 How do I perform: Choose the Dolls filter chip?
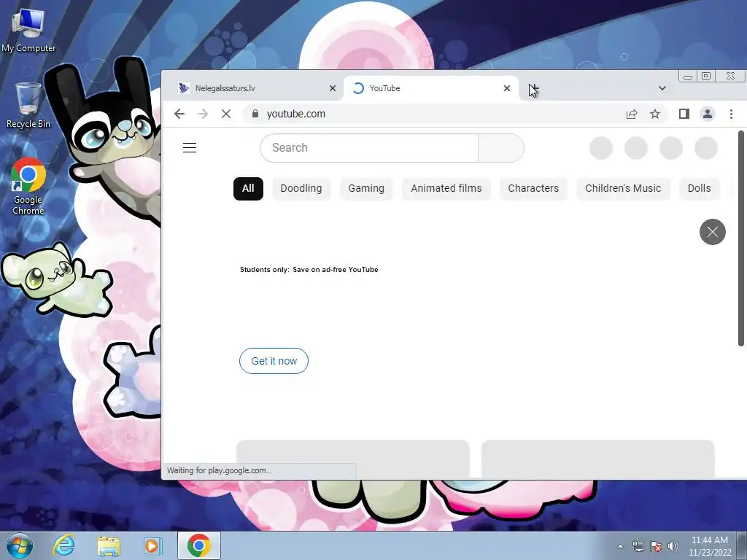pyautogui.click(x=699, y=188)
